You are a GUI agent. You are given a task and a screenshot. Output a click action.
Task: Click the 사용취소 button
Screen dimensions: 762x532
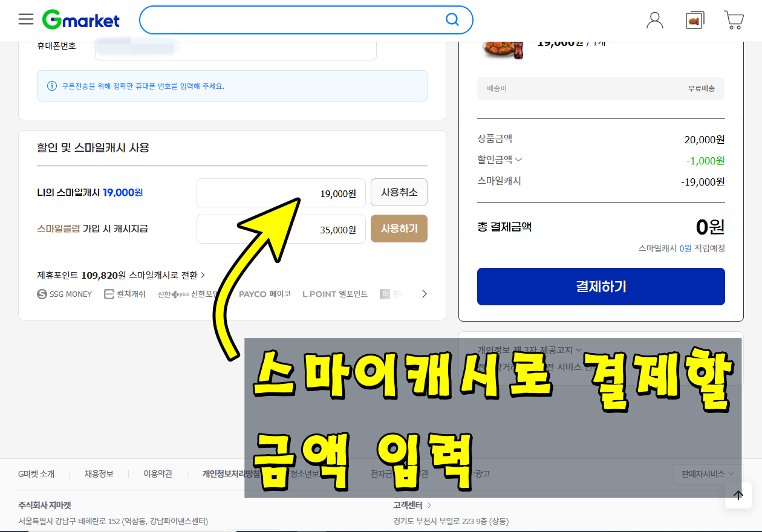click(399, 193)
